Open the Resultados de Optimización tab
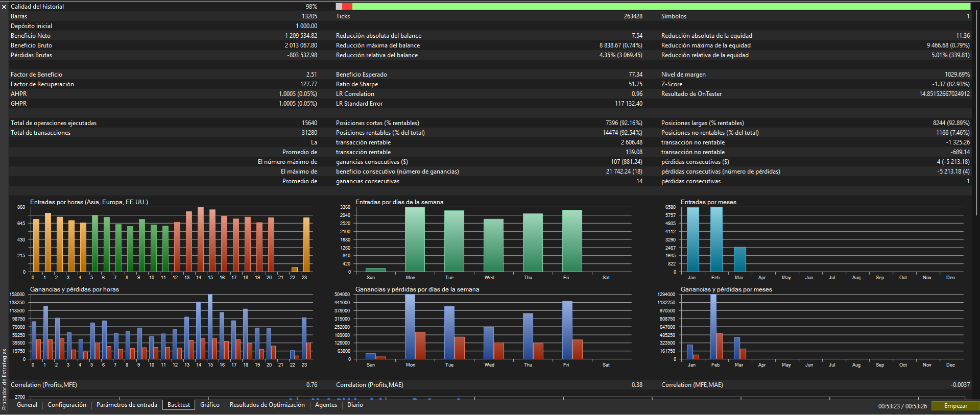 [x=267, y=405]
